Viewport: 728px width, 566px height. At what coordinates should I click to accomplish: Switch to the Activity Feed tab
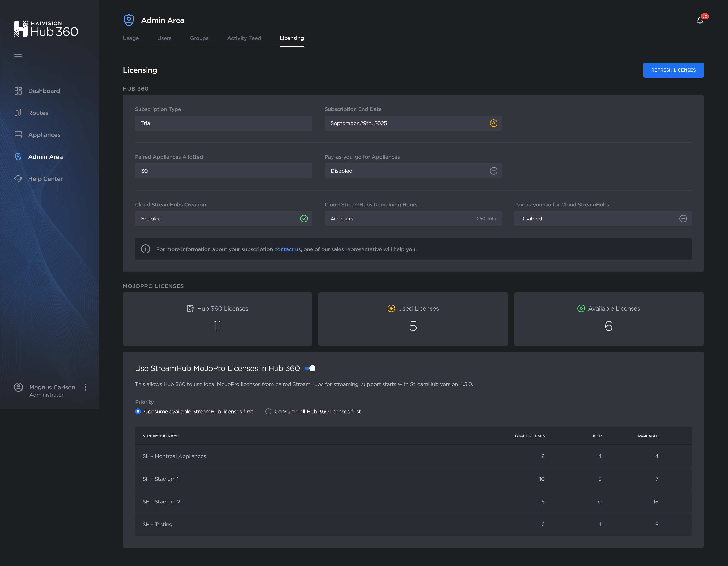click(244, 38)
